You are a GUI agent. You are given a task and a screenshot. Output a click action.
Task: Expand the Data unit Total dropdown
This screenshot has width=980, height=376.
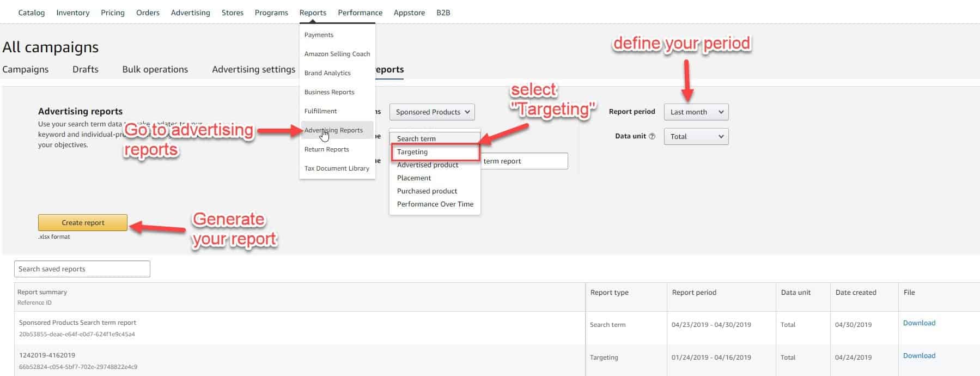click(696, 136)
